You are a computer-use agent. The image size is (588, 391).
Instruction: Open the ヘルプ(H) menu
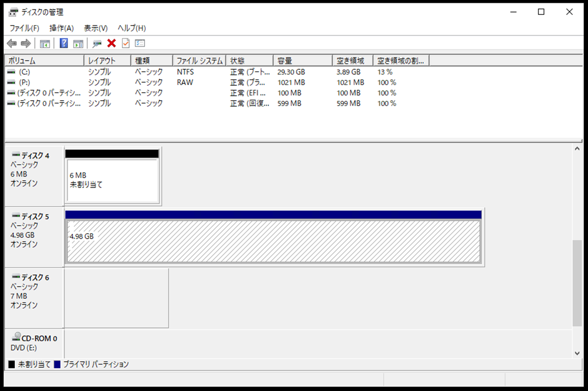click(132, 28)
